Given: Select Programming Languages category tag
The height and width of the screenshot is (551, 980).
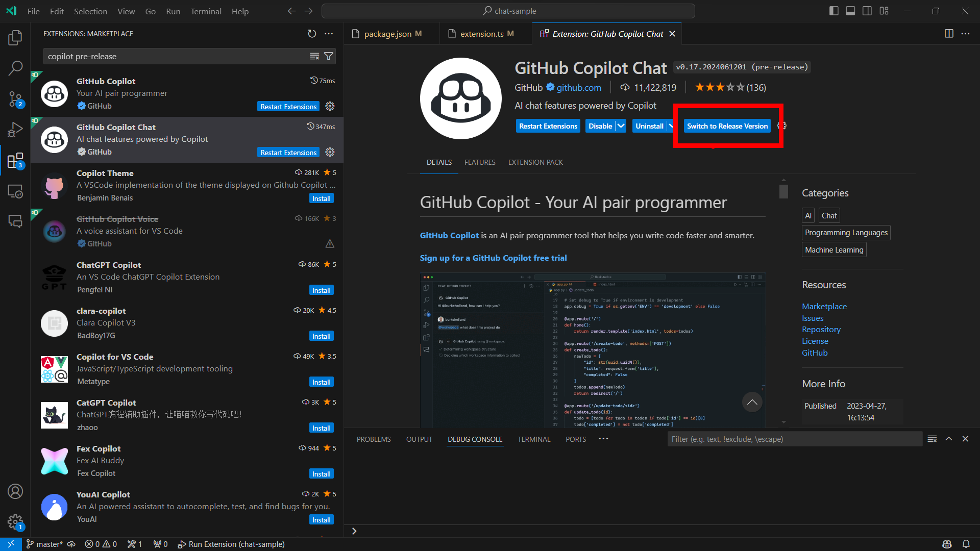Looking at the screenshot, I should coord(846,233).
